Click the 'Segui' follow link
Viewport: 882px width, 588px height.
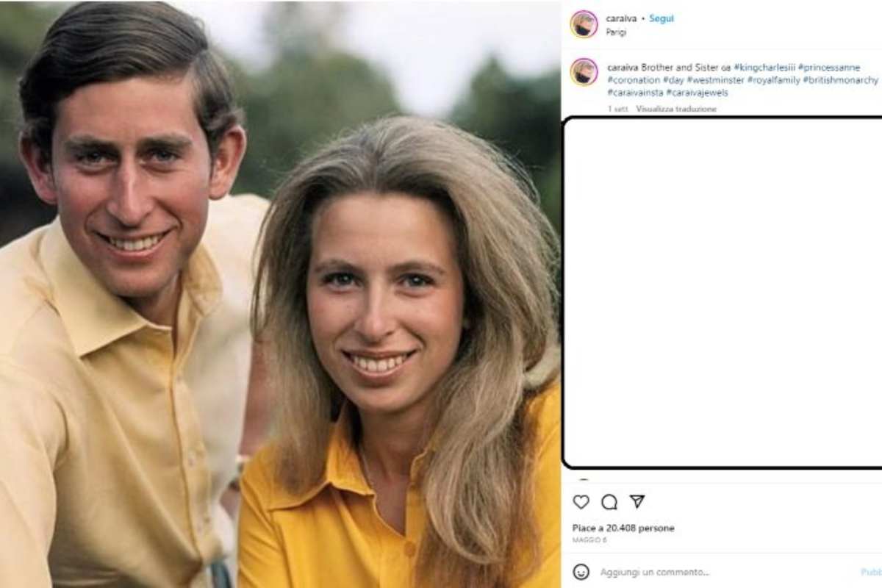coord(660,20)
